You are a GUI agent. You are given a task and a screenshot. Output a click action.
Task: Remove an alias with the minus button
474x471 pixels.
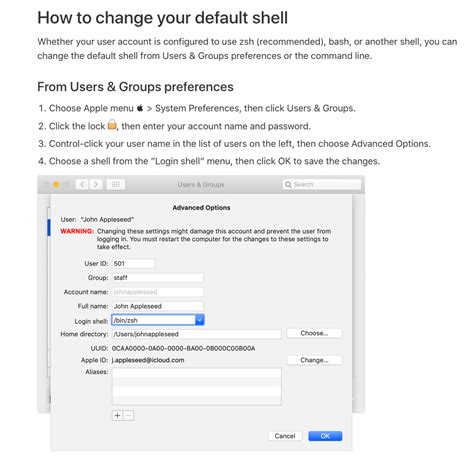point(128,415)
